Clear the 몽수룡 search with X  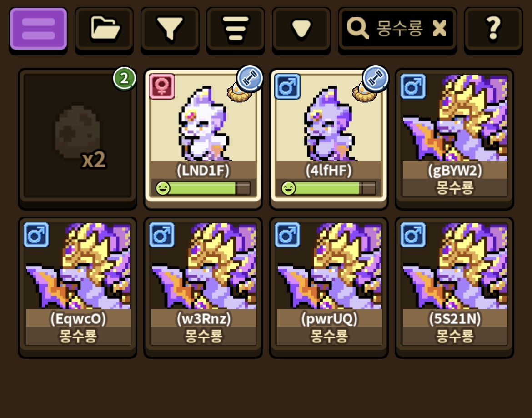point(439,28)
